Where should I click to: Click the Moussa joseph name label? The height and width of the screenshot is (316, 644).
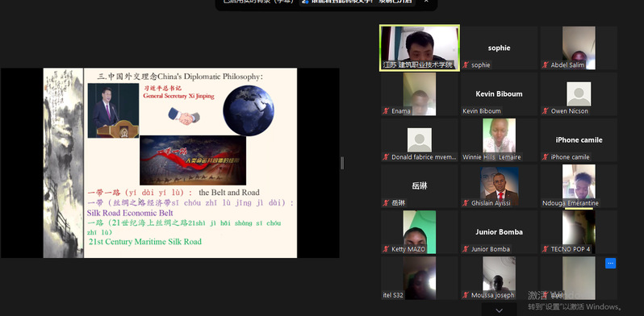492,295
